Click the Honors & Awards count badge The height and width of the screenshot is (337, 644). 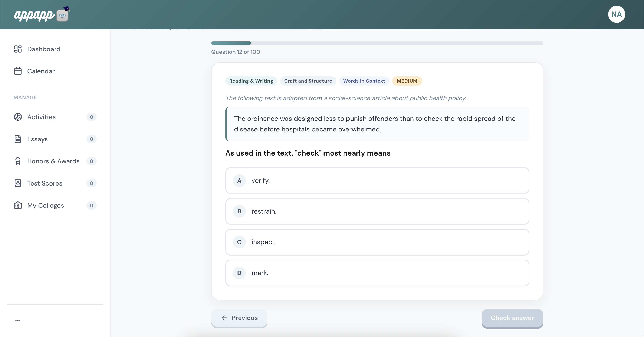pyautogui.click(x=92, y=161)
